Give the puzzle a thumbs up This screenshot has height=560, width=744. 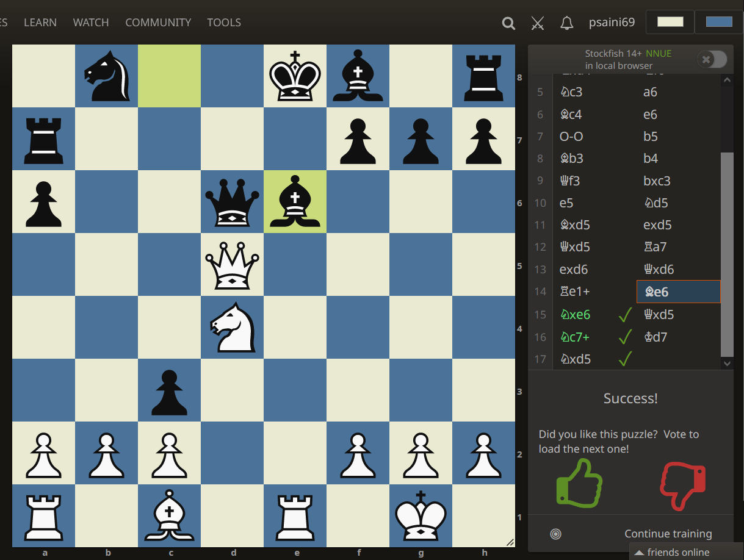579,483
